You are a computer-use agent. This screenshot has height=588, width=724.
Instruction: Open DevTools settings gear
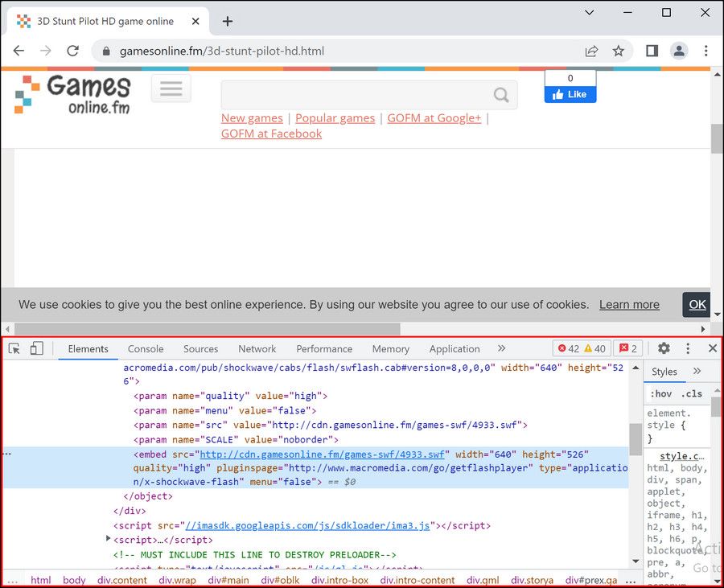(x=664, y=348)
